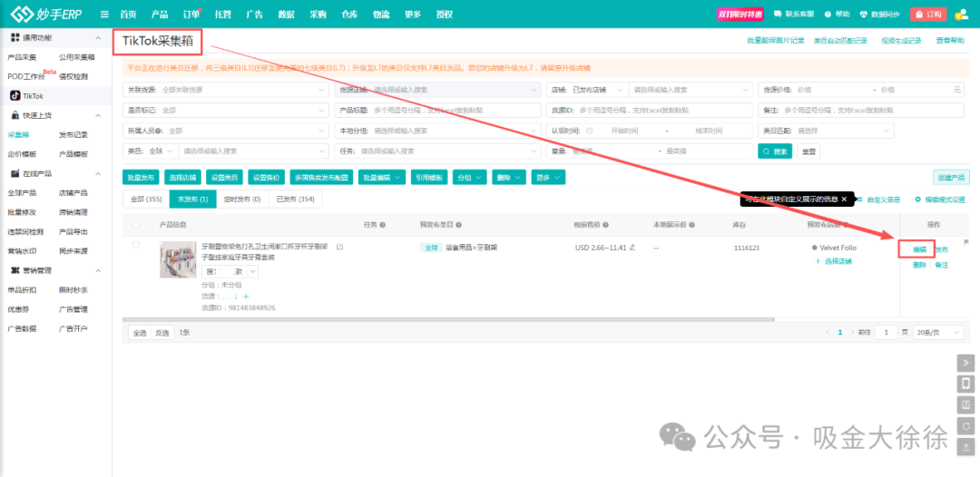Open 发布记录 in the sidebar
Viewport: 980px width, 477px height.
[73, 134]
